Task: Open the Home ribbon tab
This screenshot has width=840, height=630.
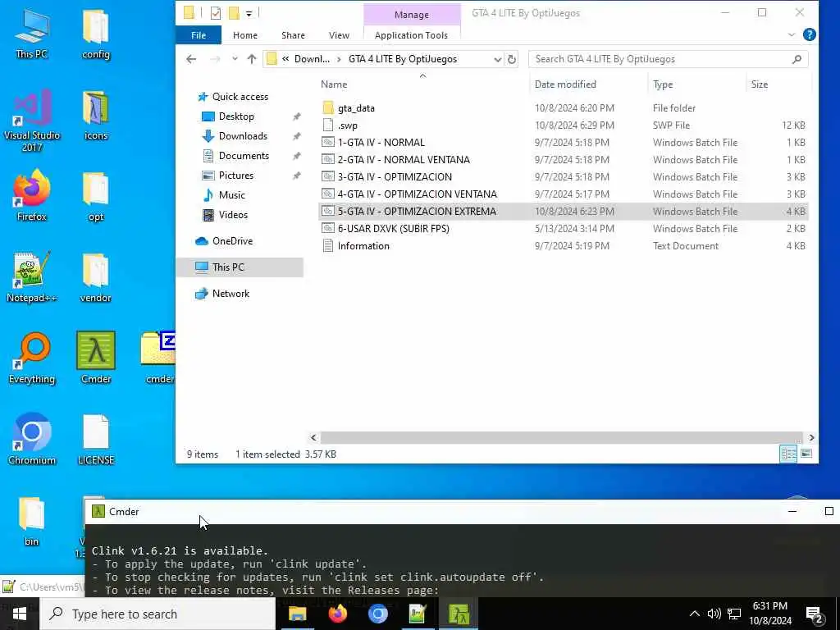Action: tap(244, 34)
